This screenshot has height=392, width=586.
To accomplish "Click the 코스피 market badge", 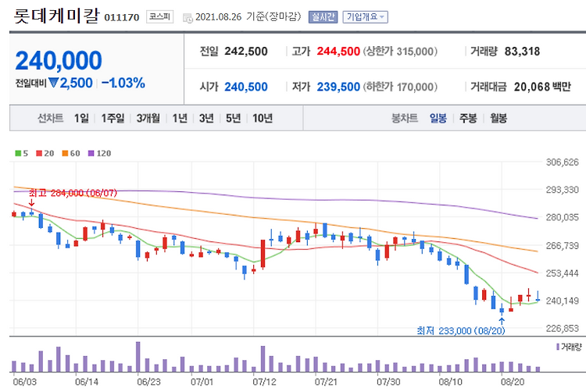I will point(159,17).
